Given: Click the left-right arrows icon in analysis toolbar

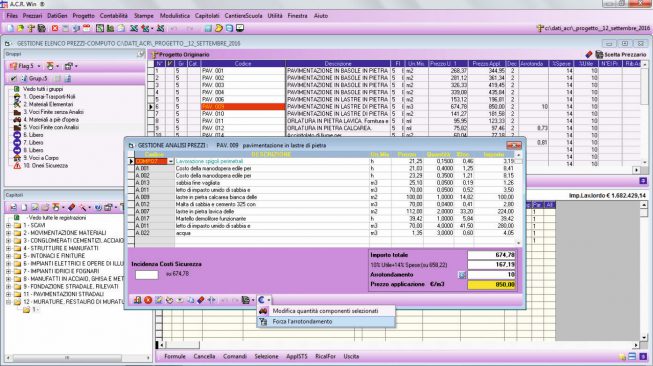Looking at the screenshot, I should (x=212, y=300).
